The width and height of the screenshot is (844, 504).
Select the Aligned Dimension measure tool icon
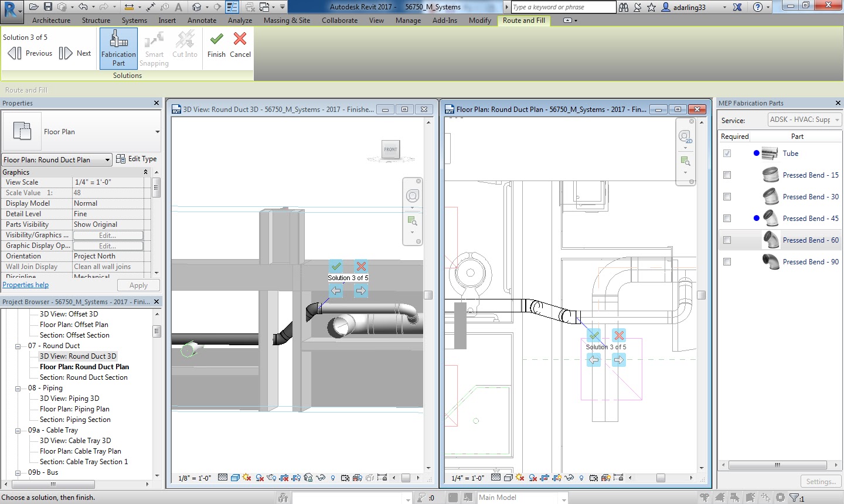coord(151,7)
